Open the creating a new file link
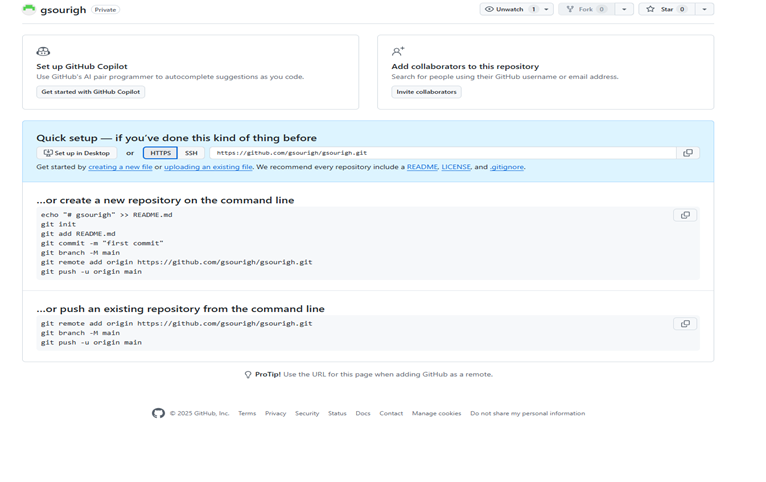 (x=120, y=167)
